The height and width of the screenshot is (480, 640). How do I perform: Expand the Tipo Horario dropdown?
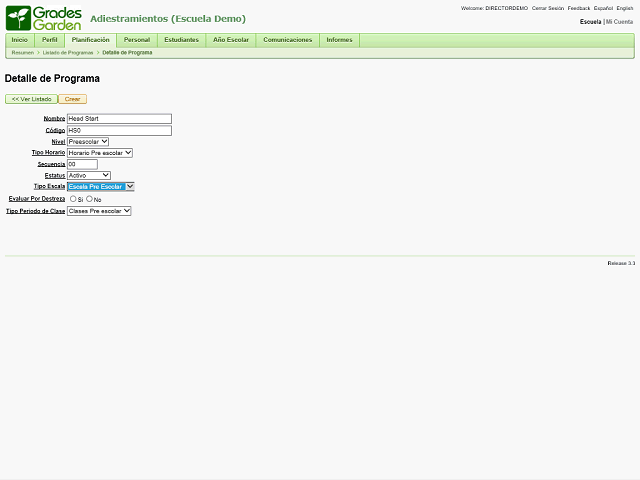pyautogui.click(x=99, y=153)
